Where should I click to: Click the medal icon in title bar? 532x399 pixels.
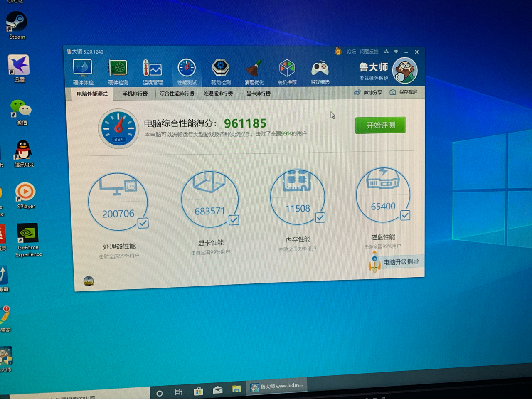pos(338,51)
